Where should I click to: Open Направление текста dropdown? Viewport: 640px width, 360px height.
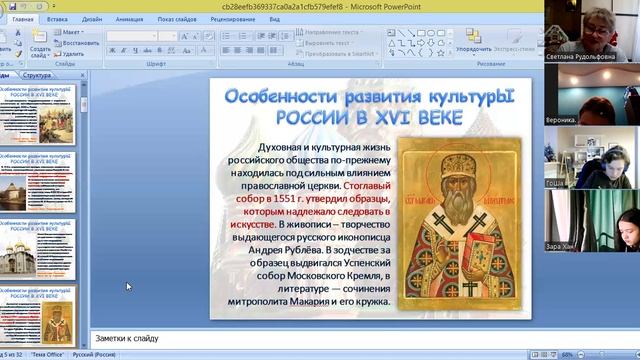point(329,32)
